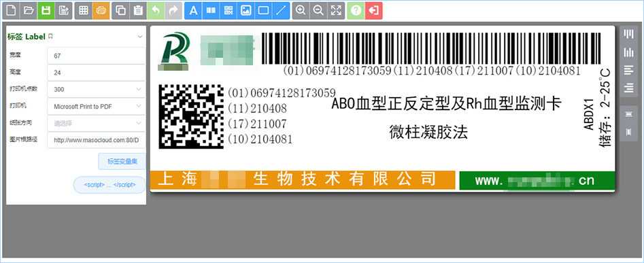This screenshot has width=644, height=263.
Task: Select the text tool (A)
Action: 193,11
